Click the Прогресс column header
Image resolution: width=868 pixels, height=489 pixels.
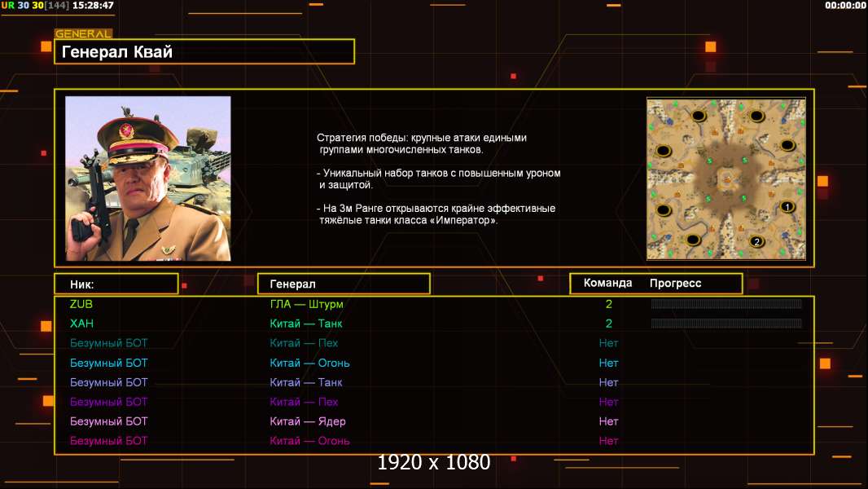pos(675,283)
